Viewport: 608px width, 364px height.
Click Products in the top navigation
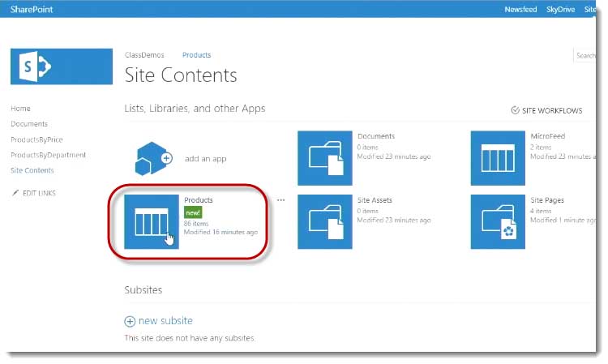coord(197,55)
